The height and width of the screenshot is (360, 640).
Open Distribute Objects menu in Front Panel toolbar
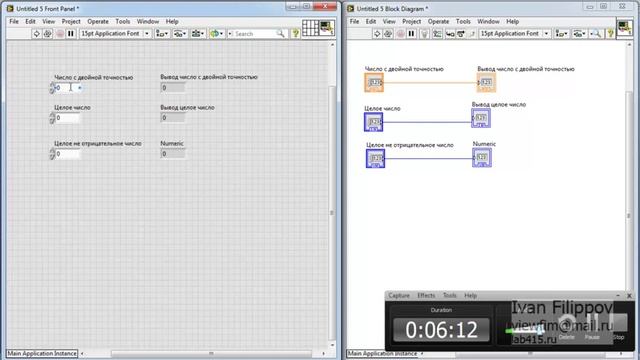[x=180, y=33]
